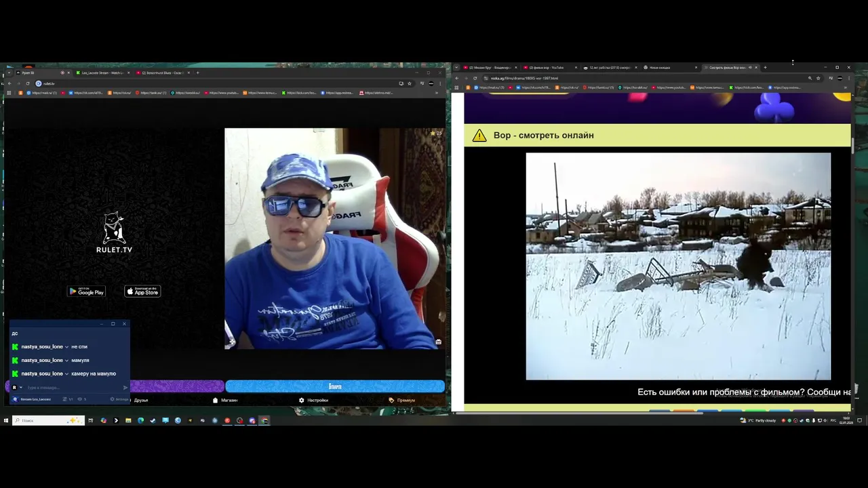
Task: Show hidden bookmarks in left browser
Action: 436,93
